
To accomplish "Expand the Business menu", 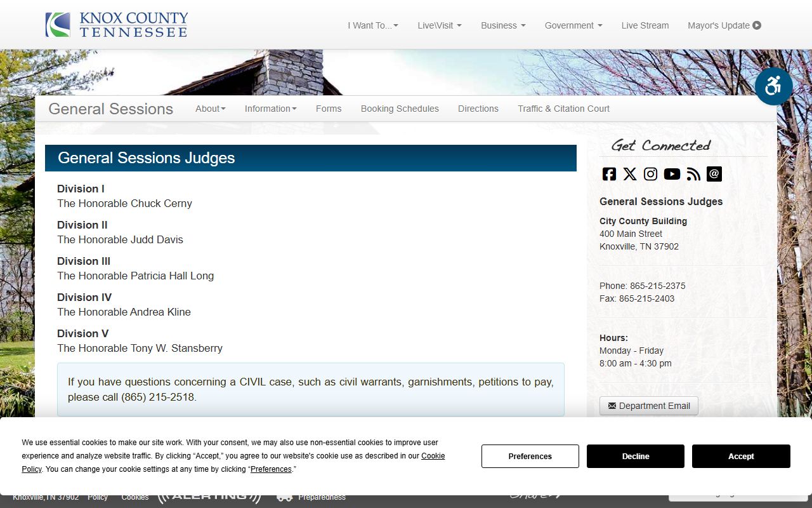I will [x=503, y=25].
